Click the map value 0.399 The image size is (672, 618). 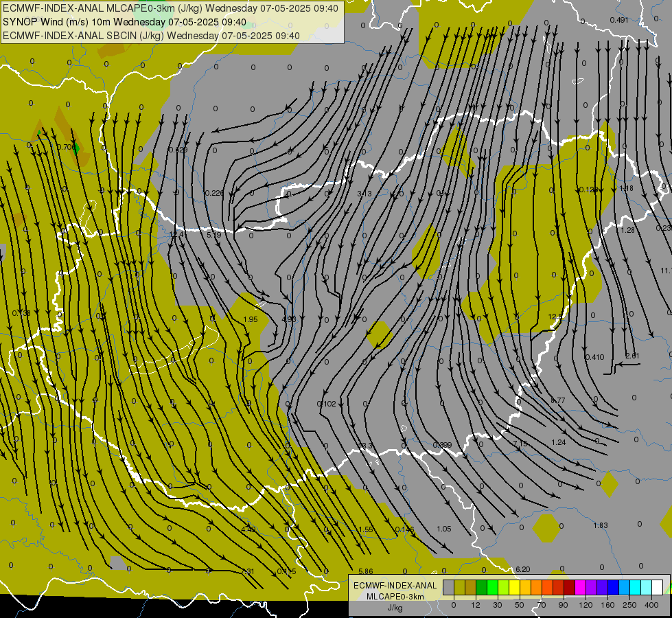point(442,445)
